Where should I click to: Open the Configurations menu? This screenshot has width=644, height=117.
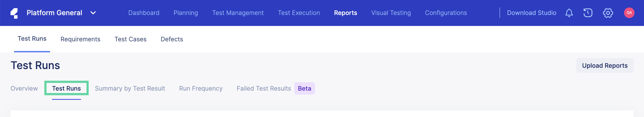[x=446, y=13]
